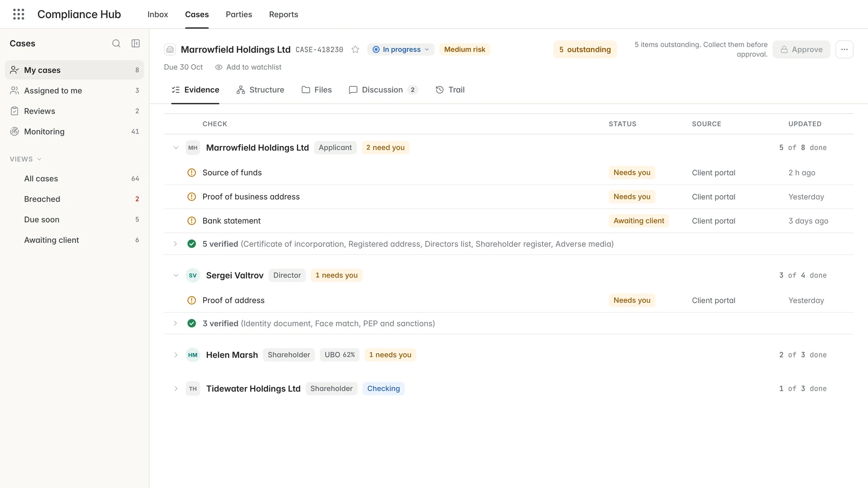The height and width of the screenshot is (488, 868).
Task: Open the Parties nav item
Action: 239,14
